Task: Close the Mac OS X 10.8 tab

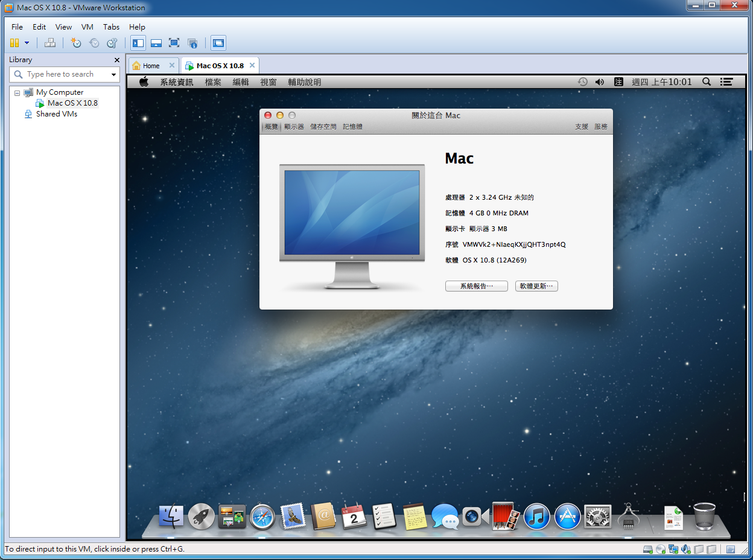Action: pyautogui.click(x=252, y=65)
